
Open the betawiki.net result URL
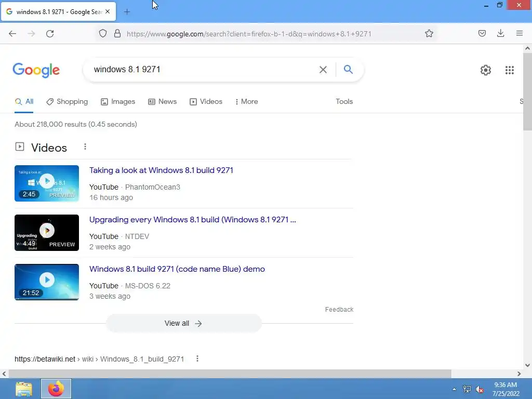point(99,359)
